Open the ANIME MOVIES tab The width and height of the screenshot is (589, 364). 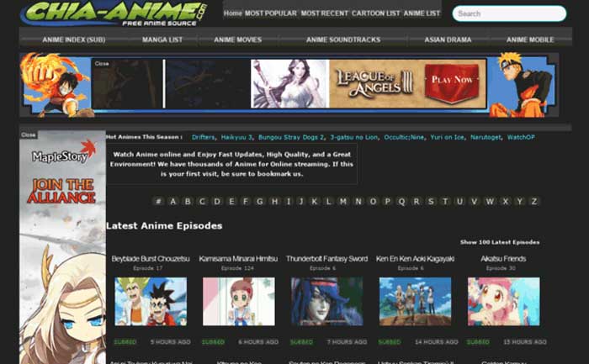(x=238, y=40)
